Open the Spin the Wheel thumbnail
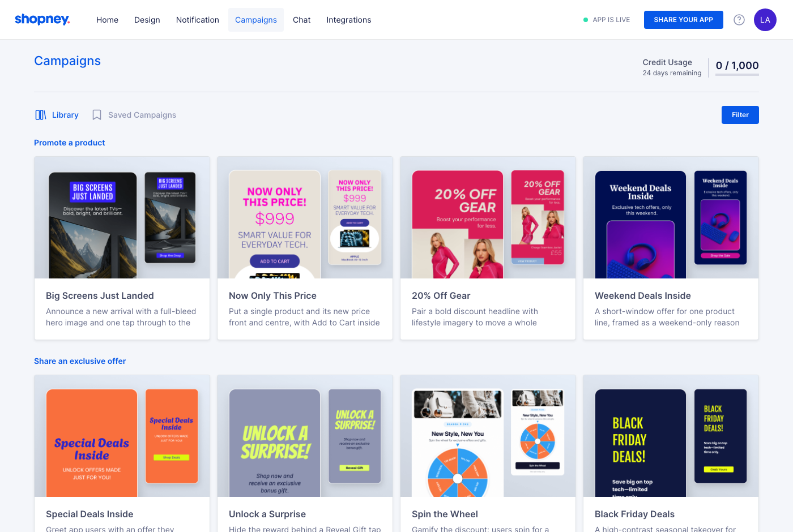This screenshot has height=532, width=793. [488, 436]
